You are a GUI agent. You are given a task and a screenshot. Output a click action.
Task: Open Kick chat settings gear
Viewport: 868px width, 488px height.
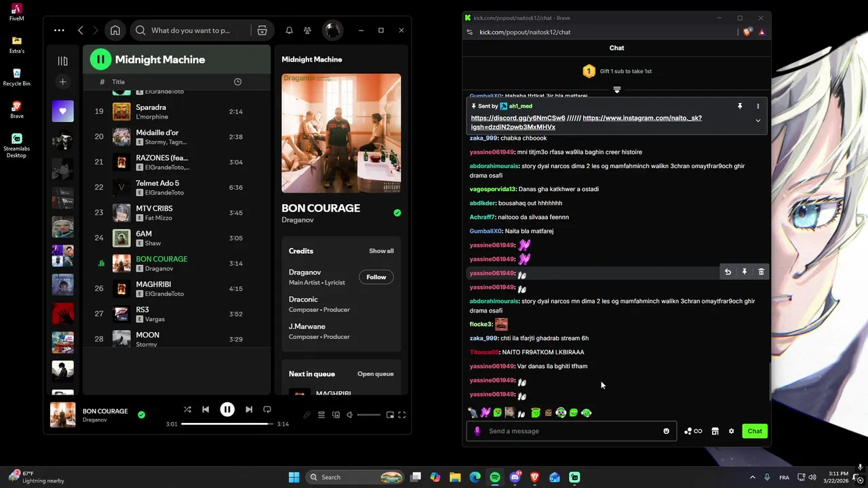coord(731,431)
